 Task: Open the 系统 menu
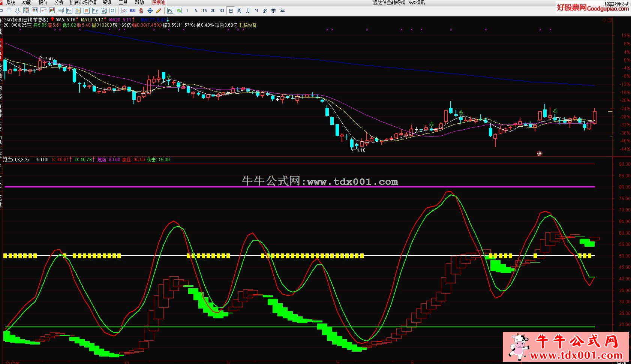pos(10,2)
